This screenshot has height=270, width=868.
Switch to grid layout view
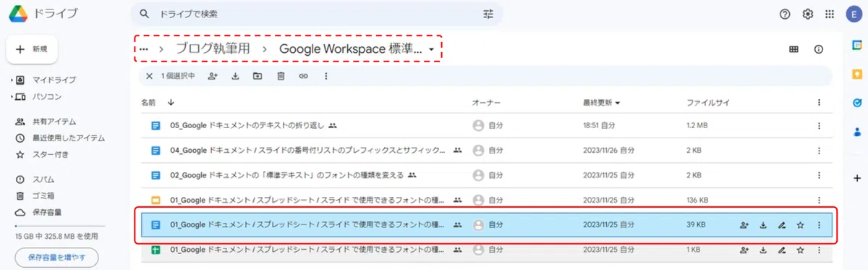[x=794, y=49]
